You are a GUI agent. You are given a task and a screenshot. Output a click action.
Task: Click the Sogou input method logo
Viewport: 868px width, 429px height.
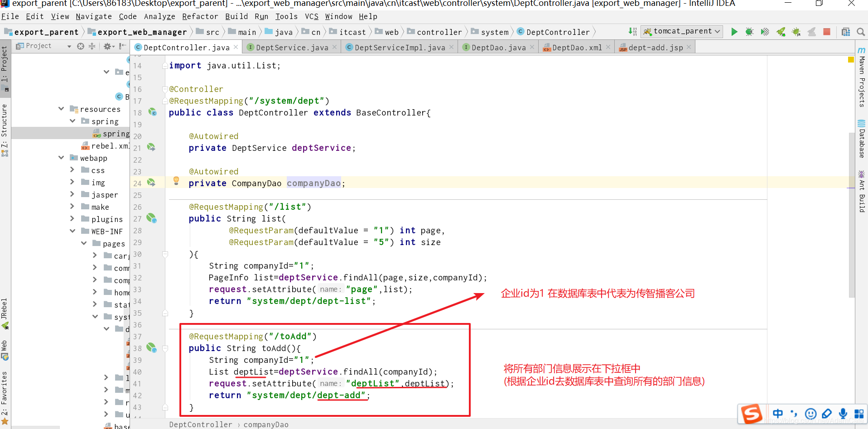tap(752, 414)
